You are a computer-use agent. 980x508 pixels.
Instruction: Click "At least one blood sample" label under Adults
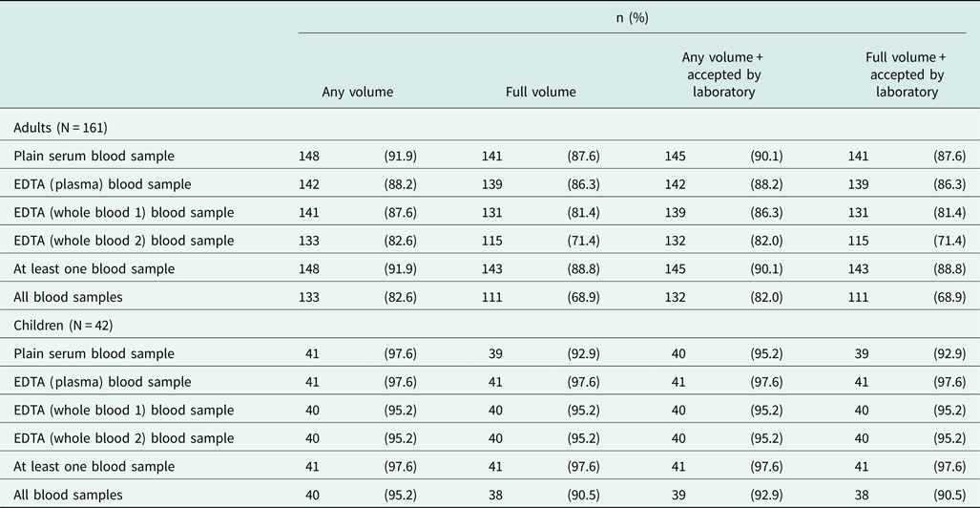click(x=94, y=269)
